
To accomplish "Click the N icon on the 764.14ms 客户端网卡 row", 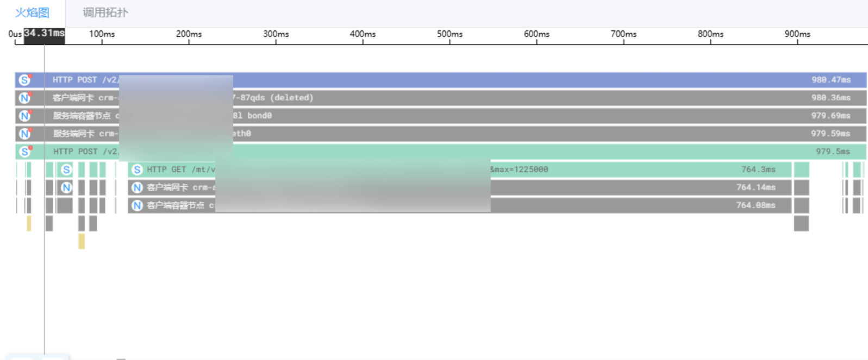I will (x=137, y=187).
